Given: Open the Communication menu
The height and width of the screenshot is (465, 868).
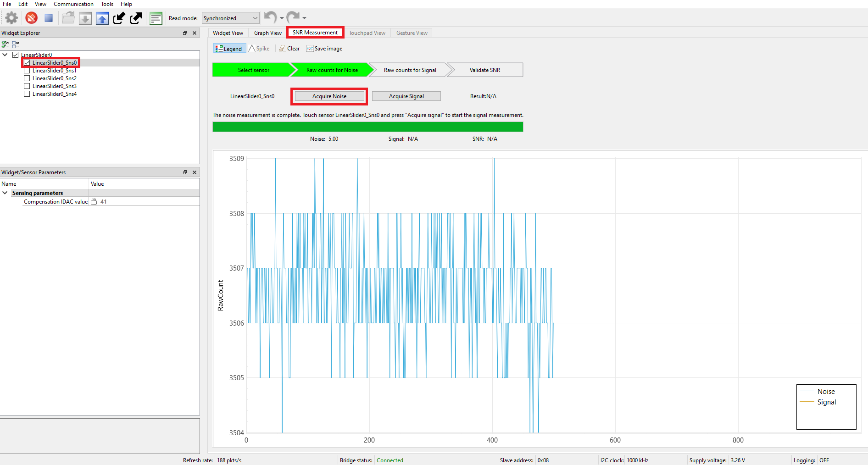Looking at the screenshot, I should coord(73,4).
